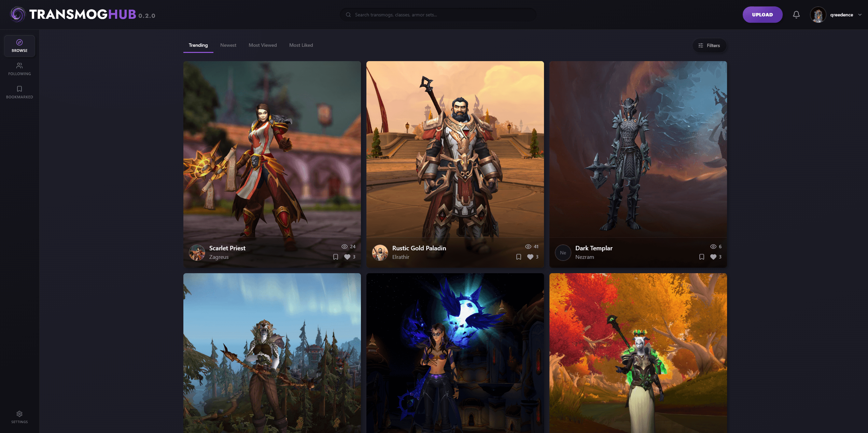Bookmark the Dark Templar transmog
The image size is (868, 433).
coord(702,257)
